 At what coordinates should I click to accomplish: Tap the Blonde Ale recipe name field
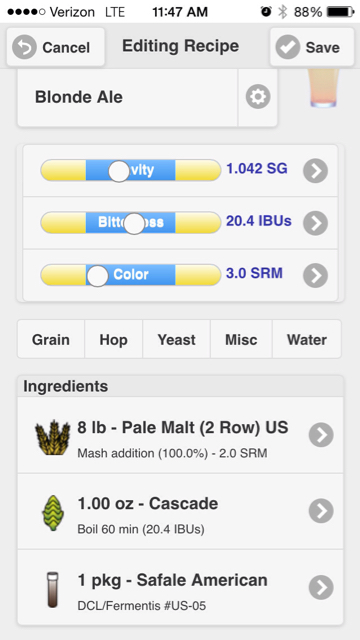pos(128,97)
